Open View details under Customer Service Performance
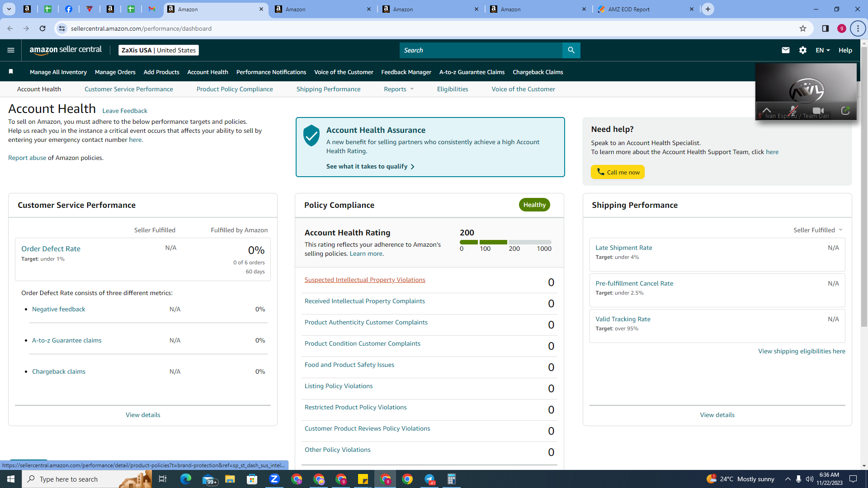Viewport: 868px width, 488px height. [x=143, y=415]
